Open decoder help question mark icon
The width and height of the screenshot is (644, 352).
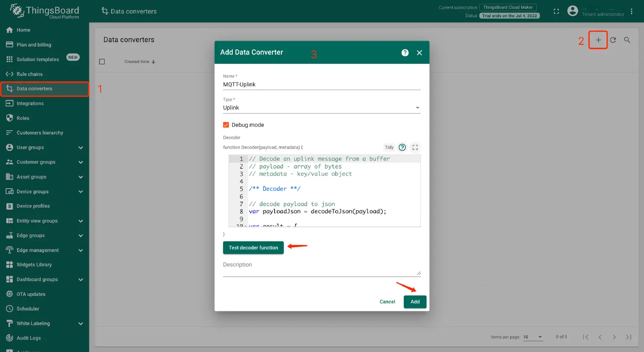402,148
